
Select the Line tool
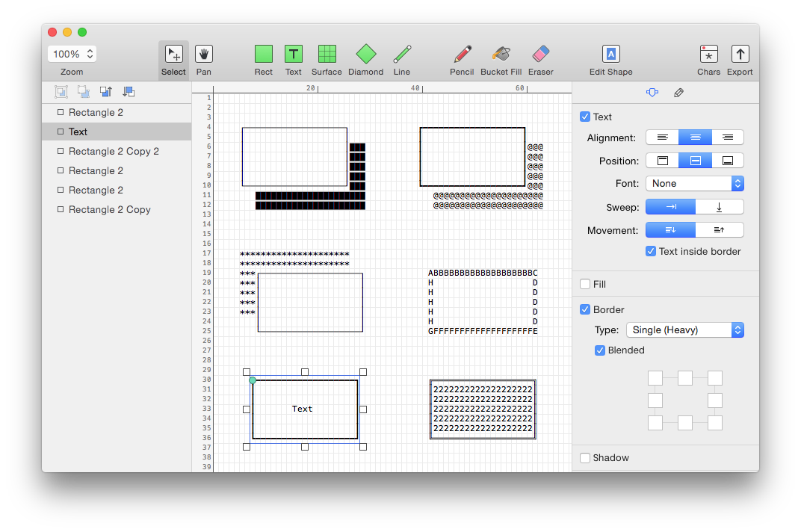tap(402, 55)
